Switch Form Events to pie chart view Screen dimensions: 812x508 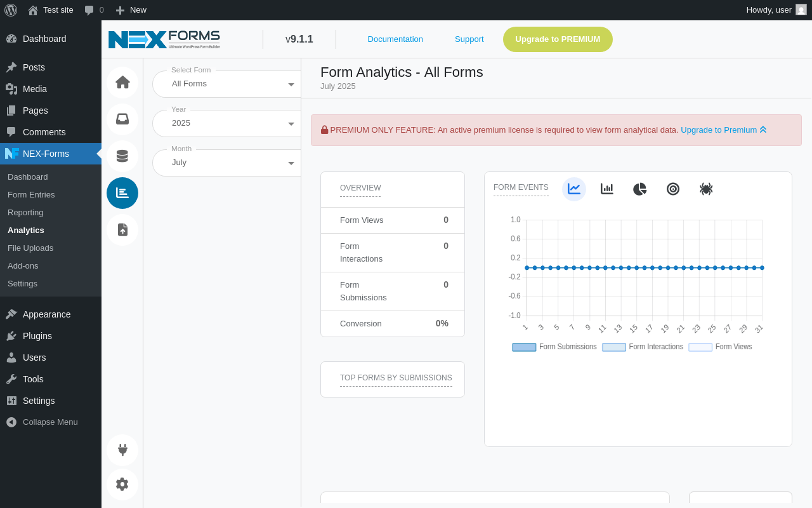tap(640, 189)
